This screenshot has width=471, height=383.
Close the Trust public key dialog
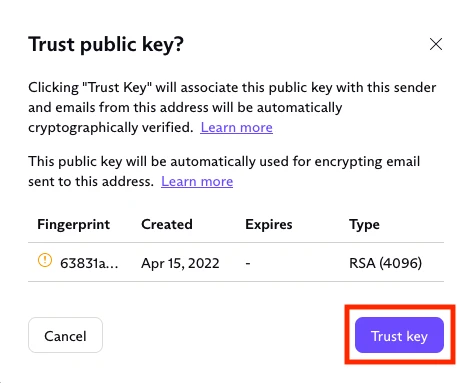[436, 44]
